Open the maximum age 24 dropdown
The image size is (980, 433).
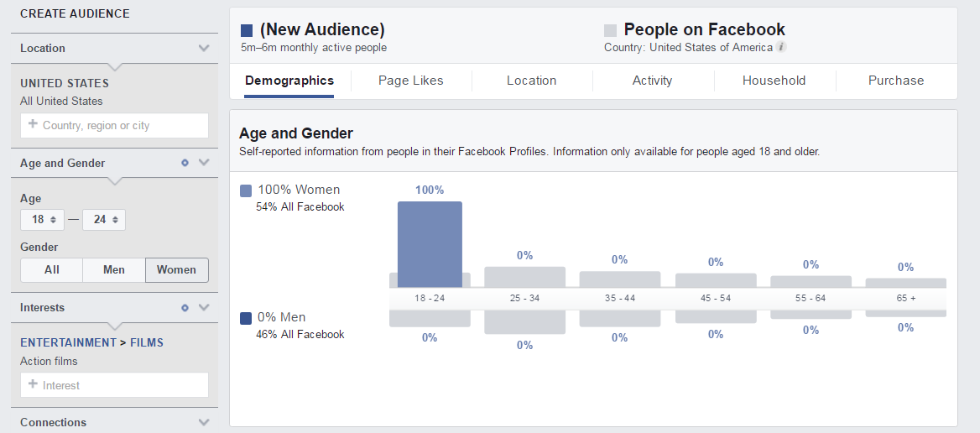pos(104,220)
